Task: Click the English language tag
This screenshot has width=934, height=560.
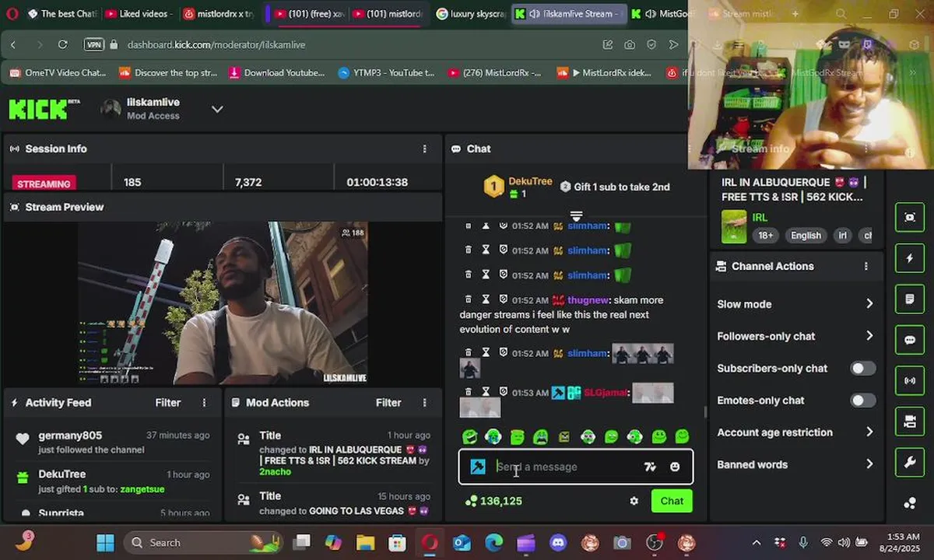Action: (806, 236)
